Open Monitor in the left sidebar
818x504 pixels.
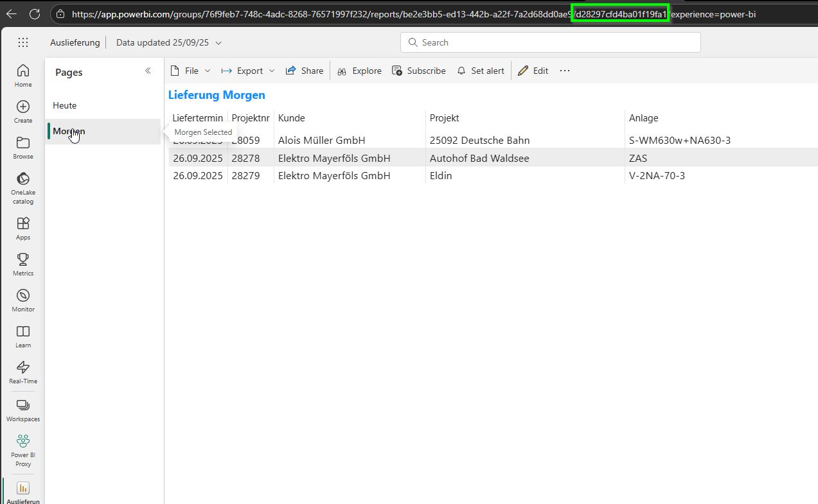click(x=23, y=300)
